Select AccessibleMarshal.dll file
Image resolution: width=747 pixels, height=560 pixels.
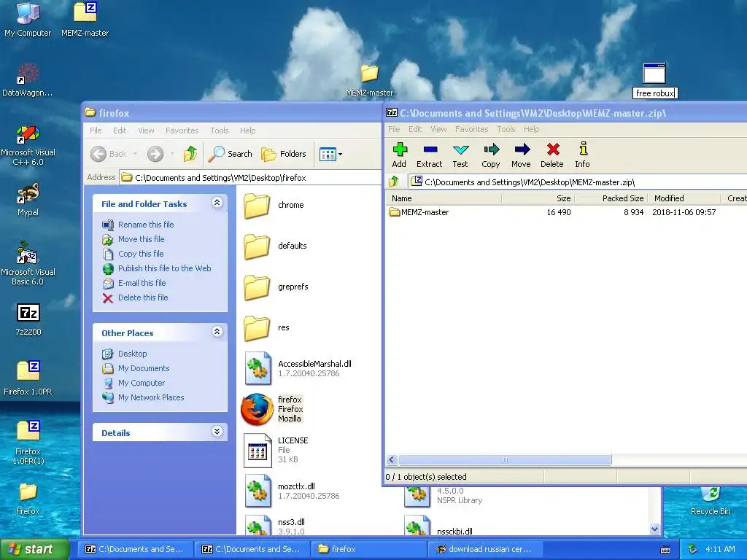(298, 368)
